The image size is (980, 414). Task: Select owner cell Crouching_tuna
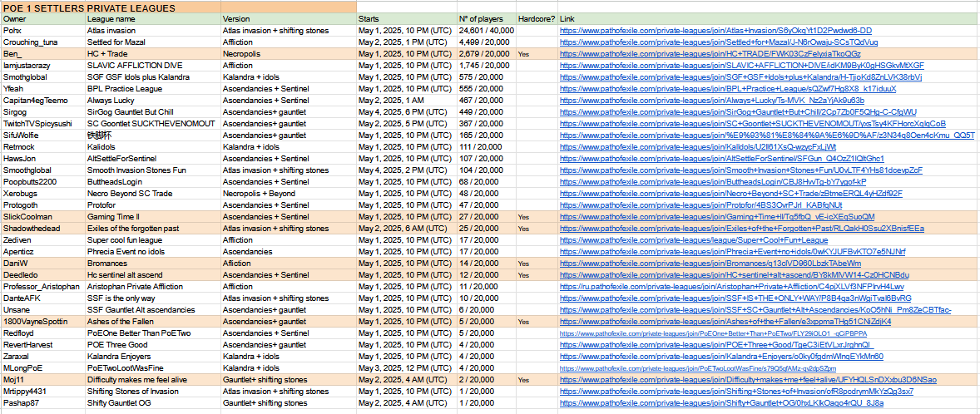pos(43,42)
